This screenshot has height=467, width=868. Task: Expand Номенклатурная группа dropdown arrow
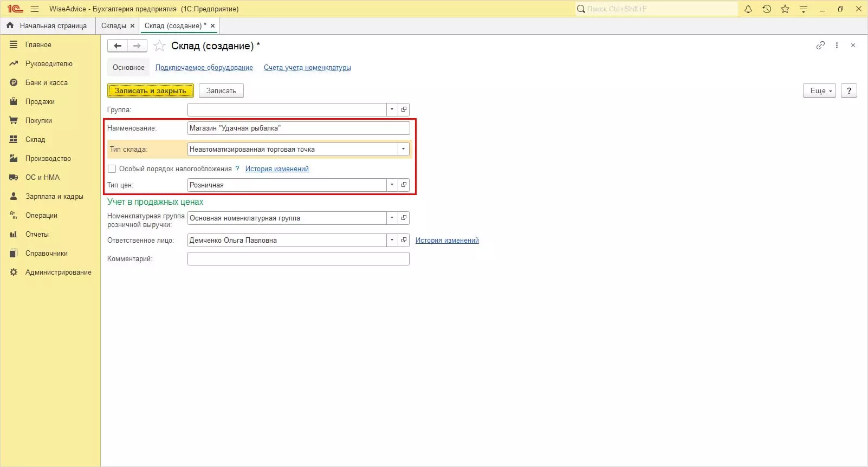tap(392, 218)
